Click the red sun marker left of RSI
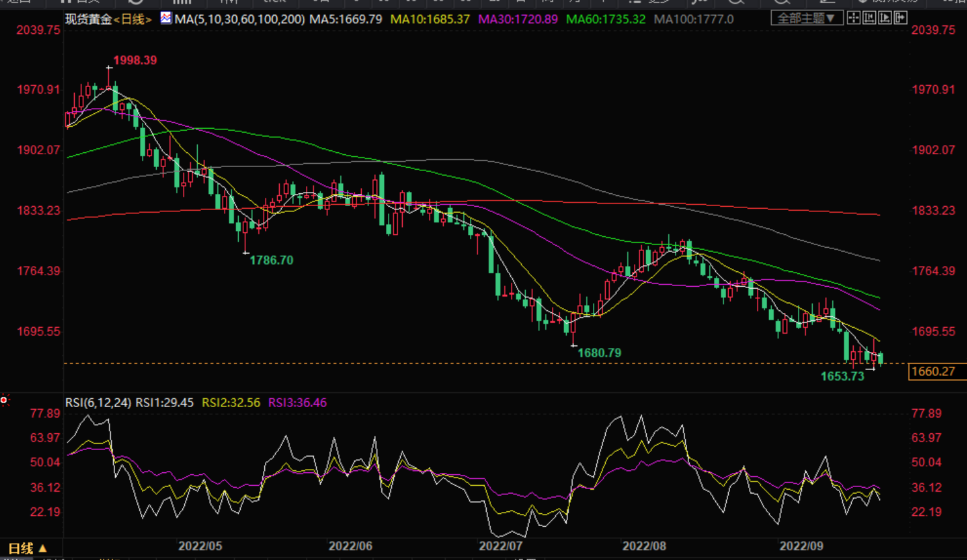The width and height of the screenshot is (967, 560). click(x=4, y=400)
